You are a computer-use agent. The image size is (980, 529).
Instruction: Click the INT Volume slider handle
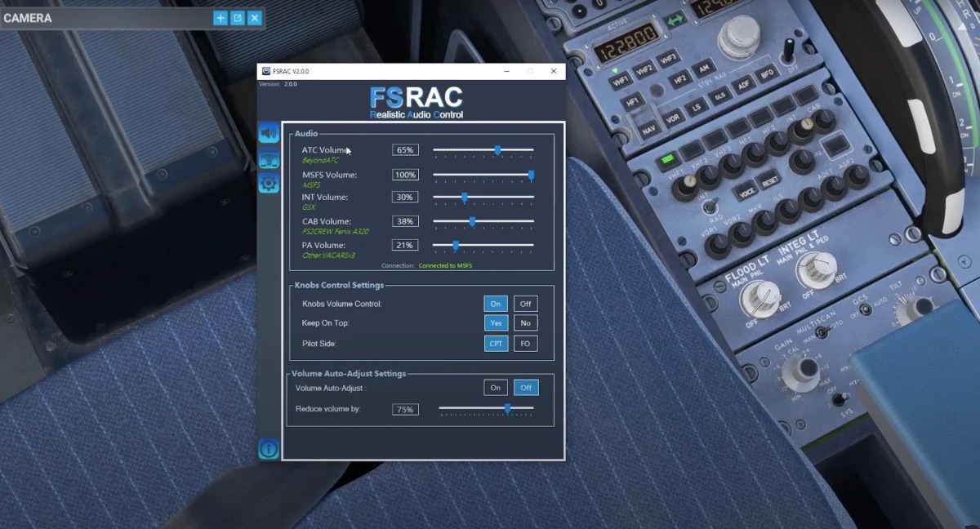pyautogui.click(x=464, y=197)
